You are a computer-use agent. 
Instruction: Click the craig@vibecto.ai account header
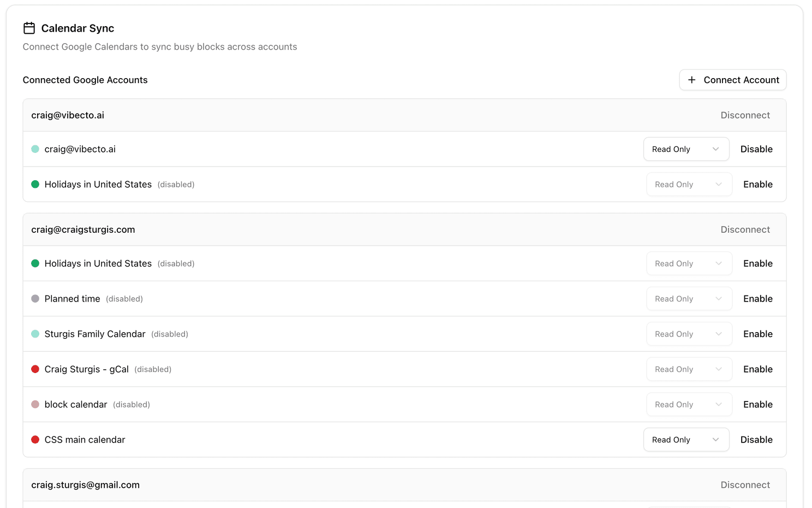[68, 115]
